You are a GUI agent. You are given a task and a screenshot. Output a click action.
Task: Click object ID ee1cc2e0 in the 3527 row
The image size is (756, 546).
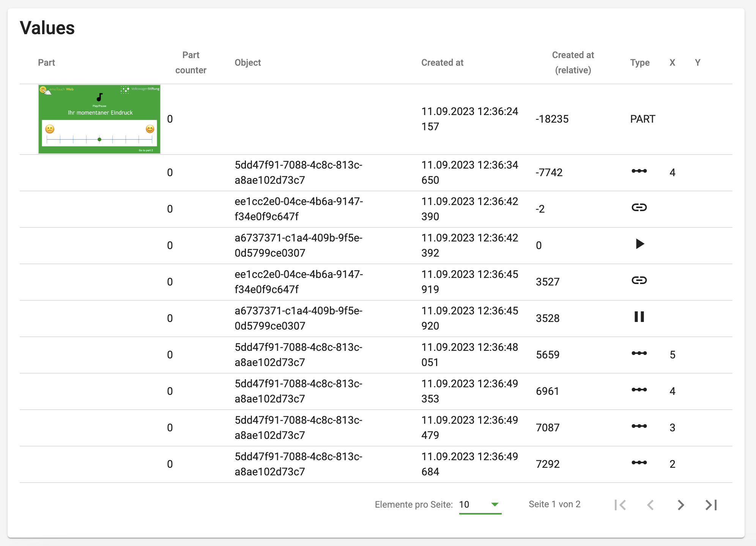(x=299, y=282)
